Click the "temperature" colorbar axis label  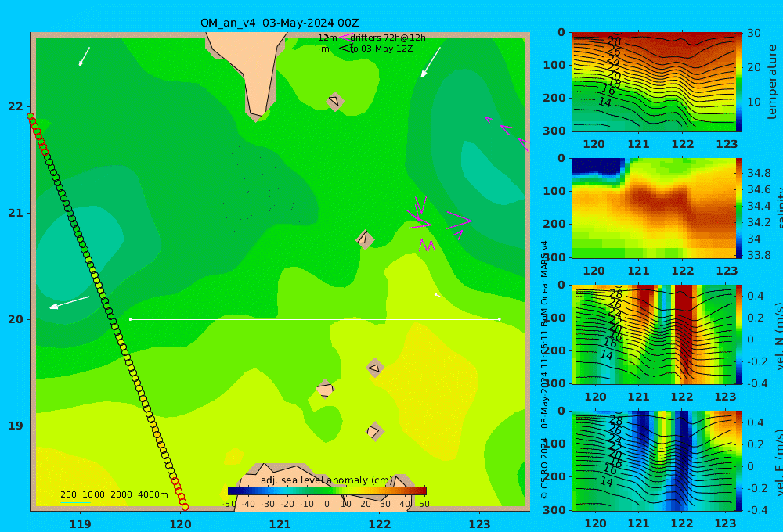773,82
